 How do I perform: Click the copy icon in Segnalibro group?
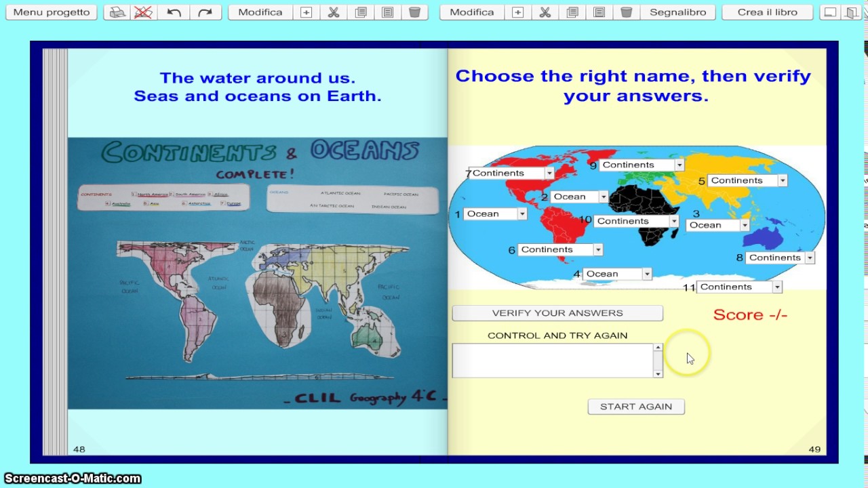(572, 12)
